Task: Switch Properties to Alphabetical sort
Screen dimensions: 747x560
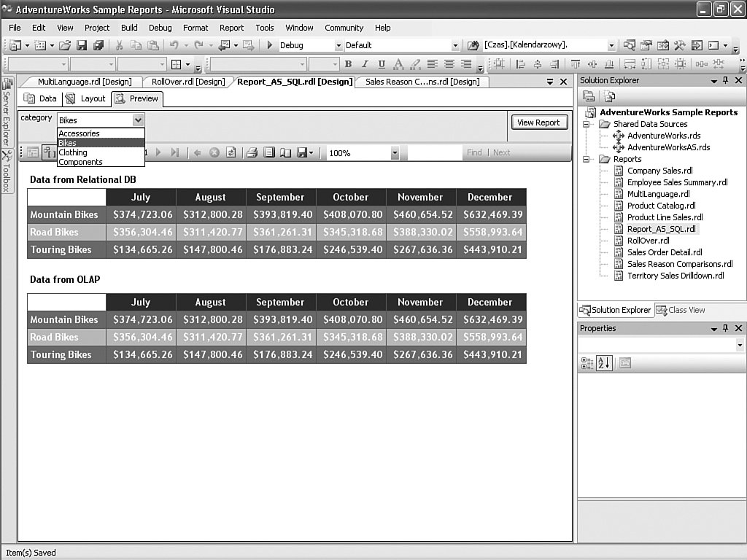Action: pyautogui.click(x=603, y=363)
